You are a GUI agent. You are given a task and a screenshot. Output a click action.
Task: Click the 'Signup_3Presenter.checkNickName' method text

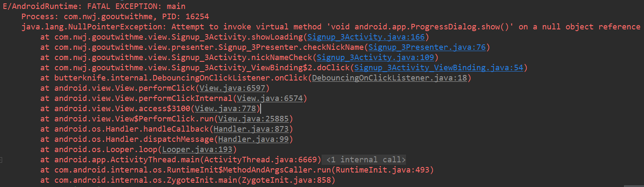[291, 47]
